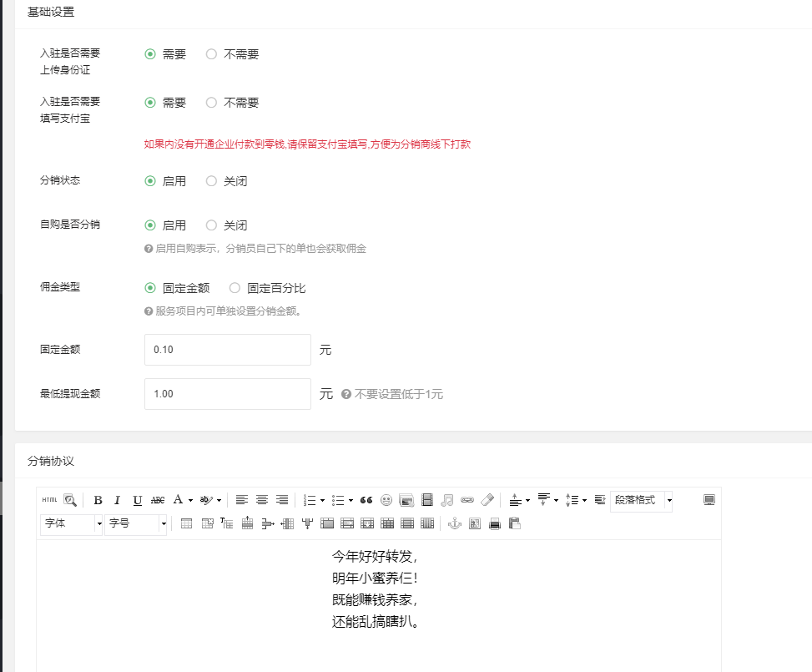Insert table title row icon
This screenshot has width=812, height=672.
[226, 523]
